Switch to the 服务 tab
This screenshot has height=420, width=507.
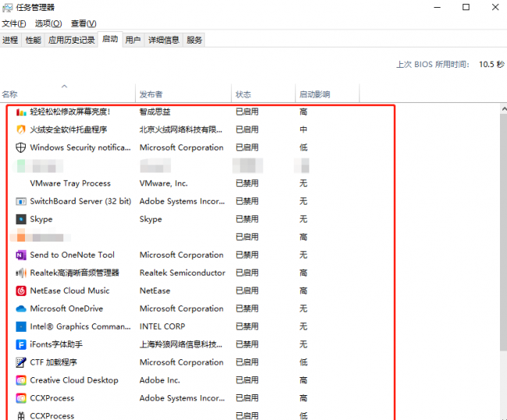(x=194, y=40)
